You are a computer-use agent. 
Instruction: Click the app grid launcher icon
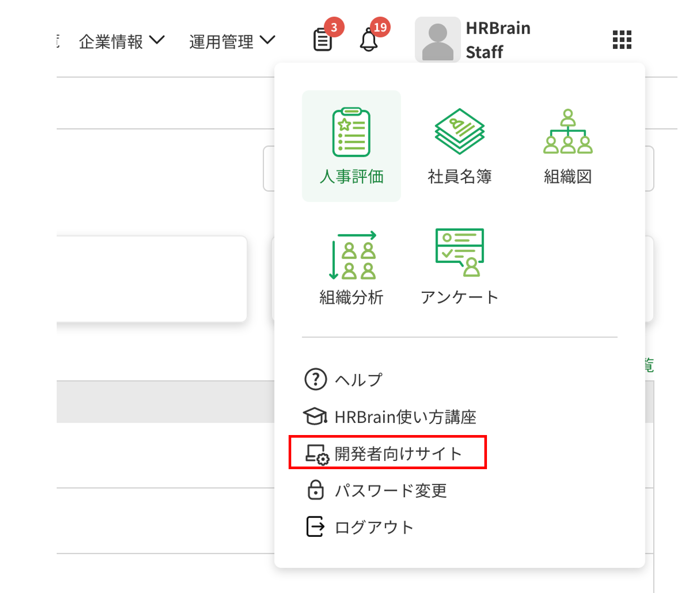coord(621,39)
